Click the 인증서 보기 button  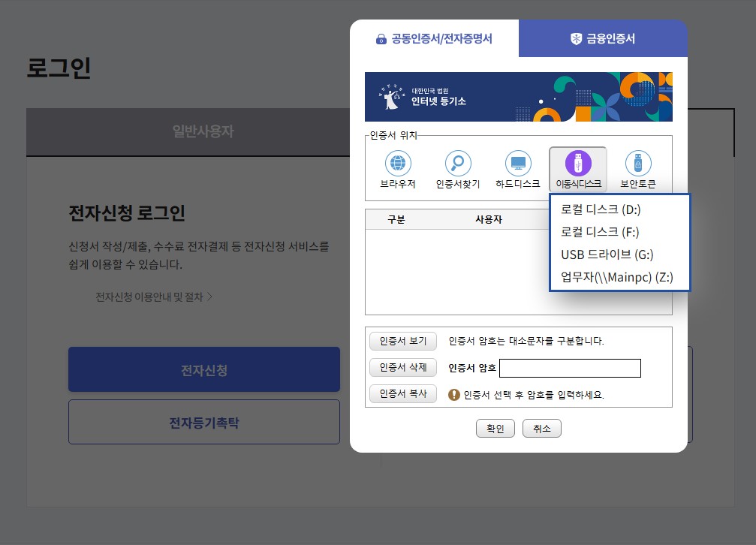[403, 341]
